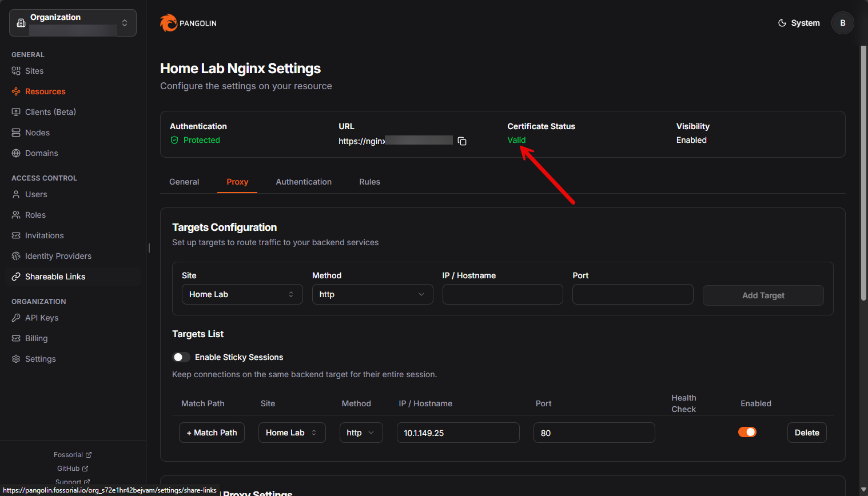Click the Pangolin logo icon
The height and width of the screenshot is (496, 868).
(169, 23)
